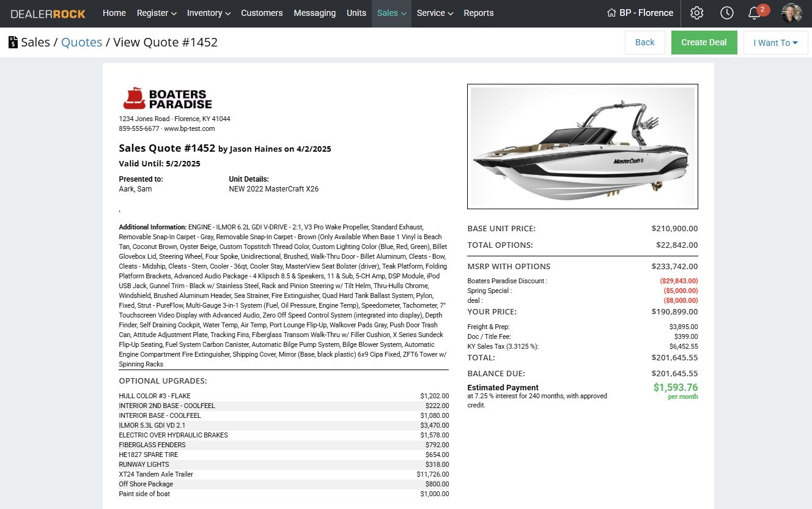
Task: Click KY Sales Tax $6,452.55
Action: 684,346
